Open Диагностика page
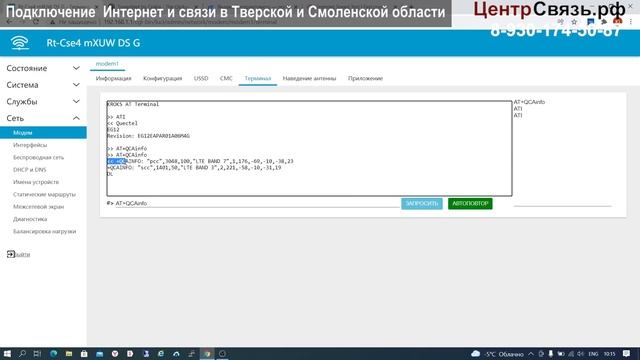Viewport: 640px width, 360px height. tap(30, 219)
